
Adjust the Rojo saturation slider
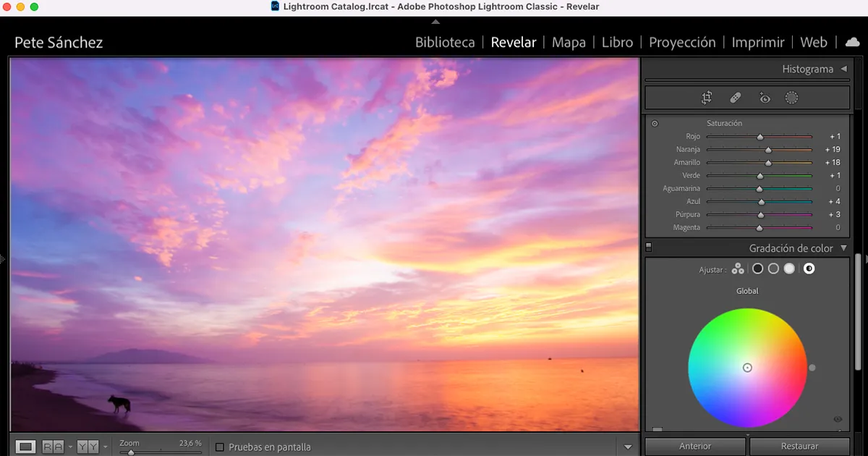(x=759, y=137)
